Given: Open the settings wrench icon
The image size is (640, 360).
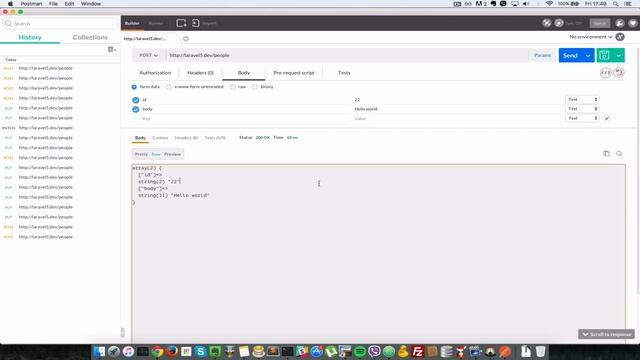Looking at the screenshot, I should [620, 23].
